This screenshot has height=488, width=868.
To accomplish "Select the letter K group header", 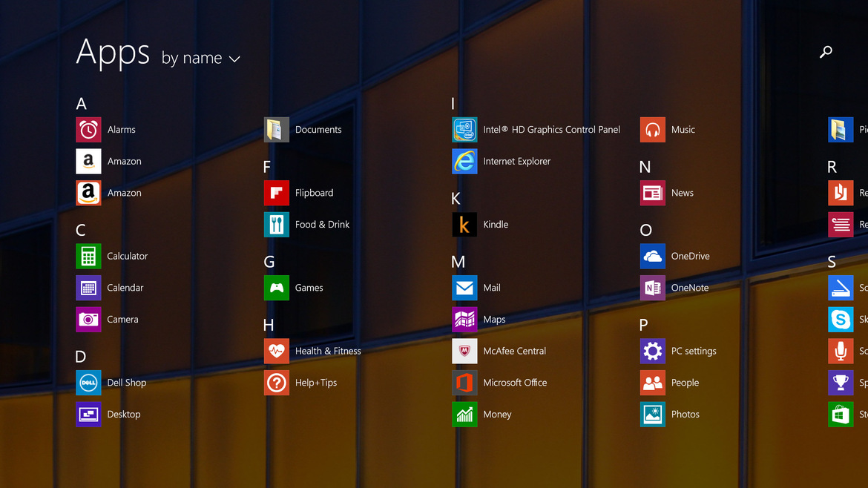I will pos(456,198).
